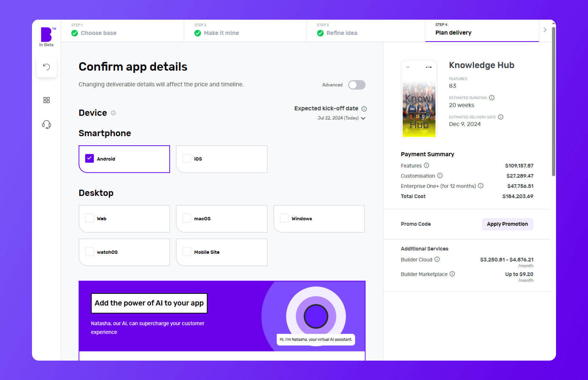
Task: Click the Apply Promotion button
Action: 507,224
